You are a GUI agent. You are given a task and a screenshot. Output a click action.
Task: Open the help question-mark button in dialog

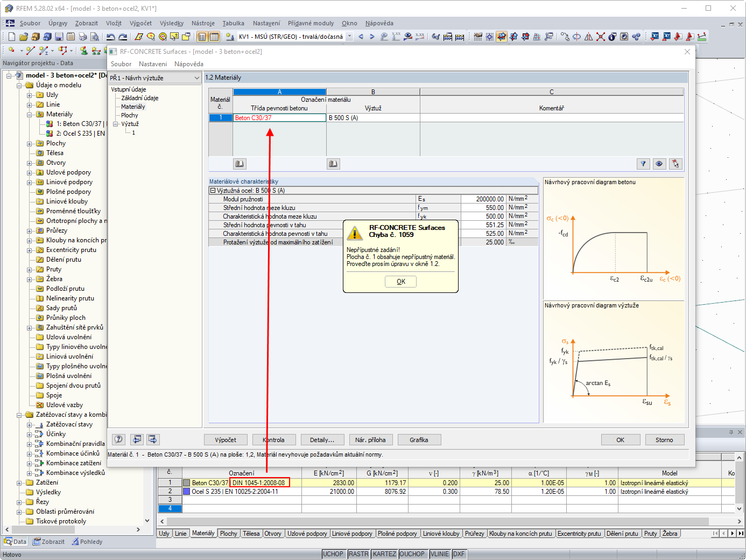click(119, 439)
